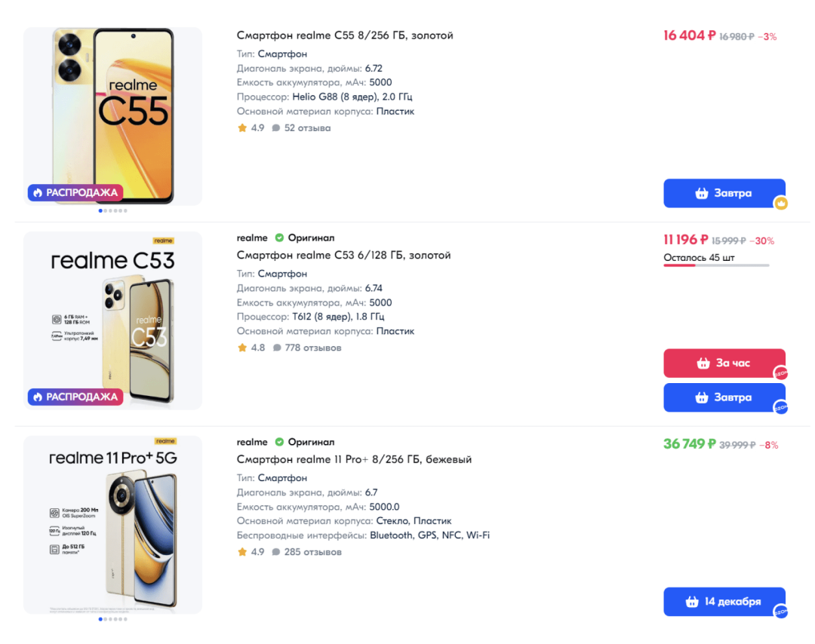Click the star rating icon for realme C55
Image resolution: width=815 pixels, height=644 pixels.
[242, 128]
